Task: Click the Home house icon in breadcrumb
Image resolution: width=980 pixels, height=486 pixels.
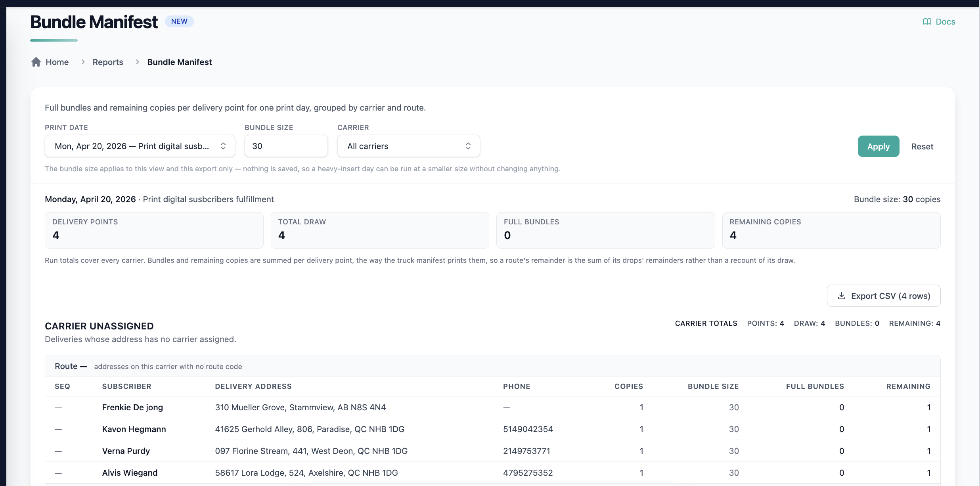Action: [x=36, y=62]
